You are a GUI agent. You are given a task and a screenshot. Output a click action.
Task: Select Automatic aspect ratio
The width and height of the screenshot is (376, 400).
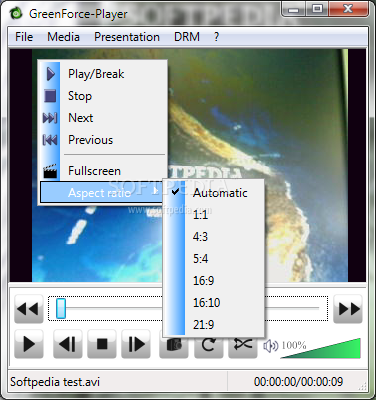[214, 193]
